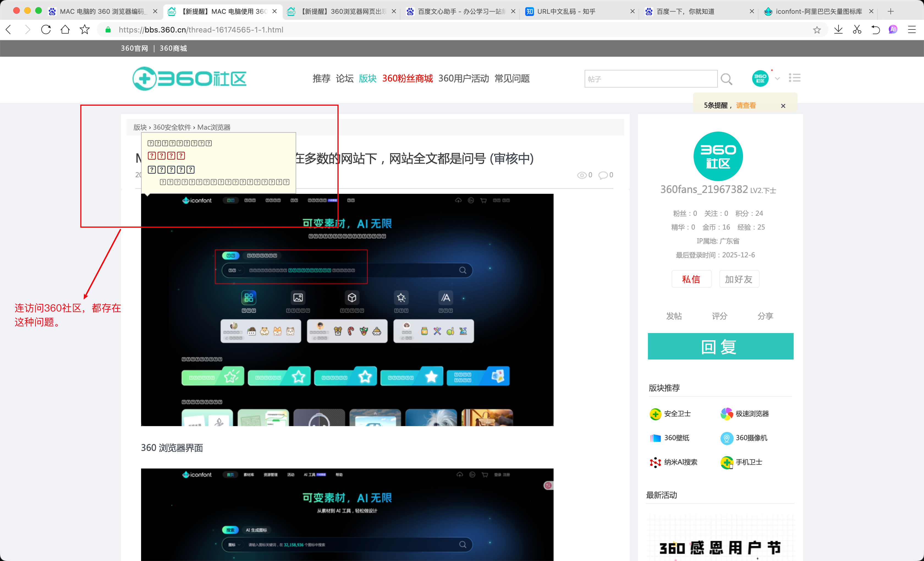
Task: Toggle favorites star next to home icon
Action: [x=85, y=30]
